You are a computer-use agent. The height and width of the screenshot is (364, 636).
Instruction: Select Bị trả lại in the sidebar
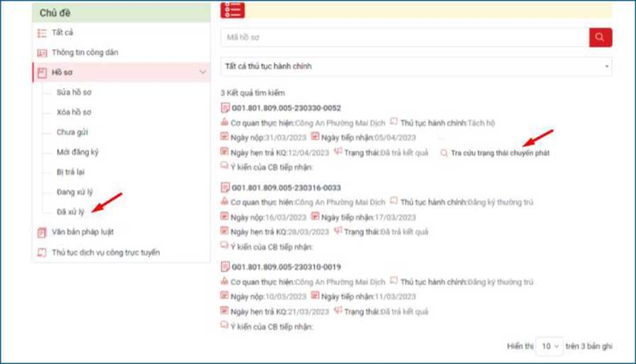[x=71, y=172]
